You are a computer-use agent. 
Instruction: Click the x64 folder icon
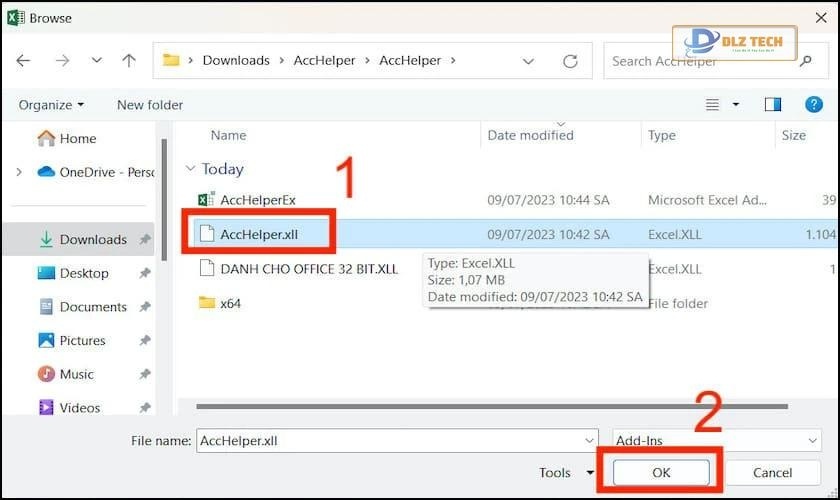pos(207,303)
